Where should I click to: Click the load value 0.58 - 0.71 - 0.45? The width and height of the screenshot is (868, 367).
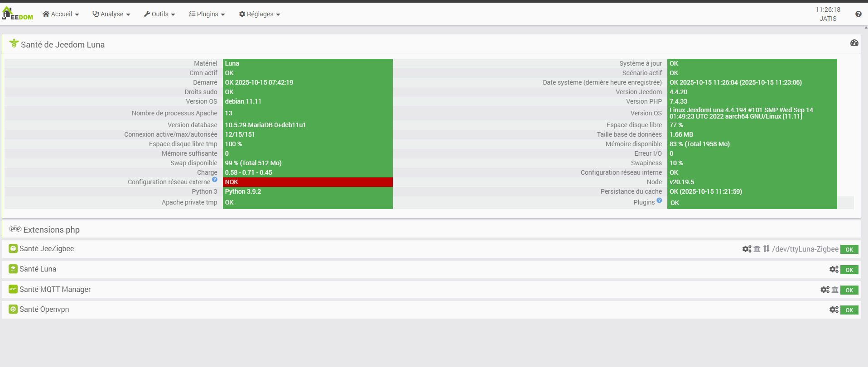[x=249, y=172]
